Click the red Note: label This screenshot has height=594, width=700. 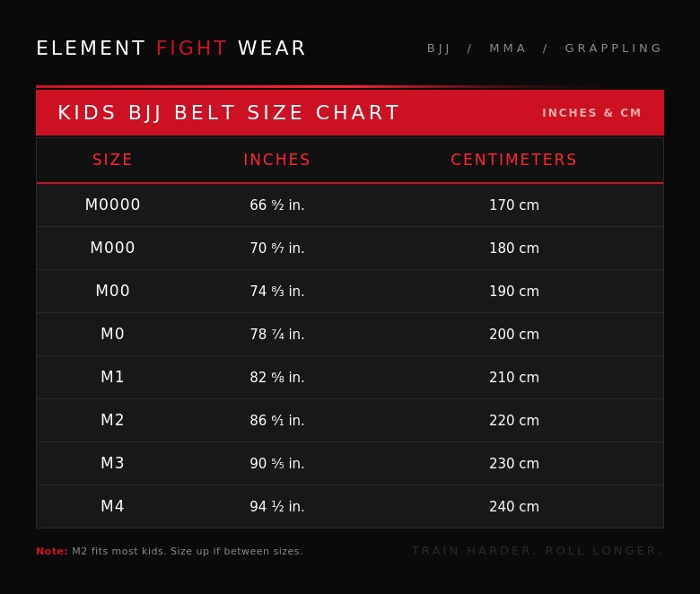pyautogui.click(x=52, y=551)
